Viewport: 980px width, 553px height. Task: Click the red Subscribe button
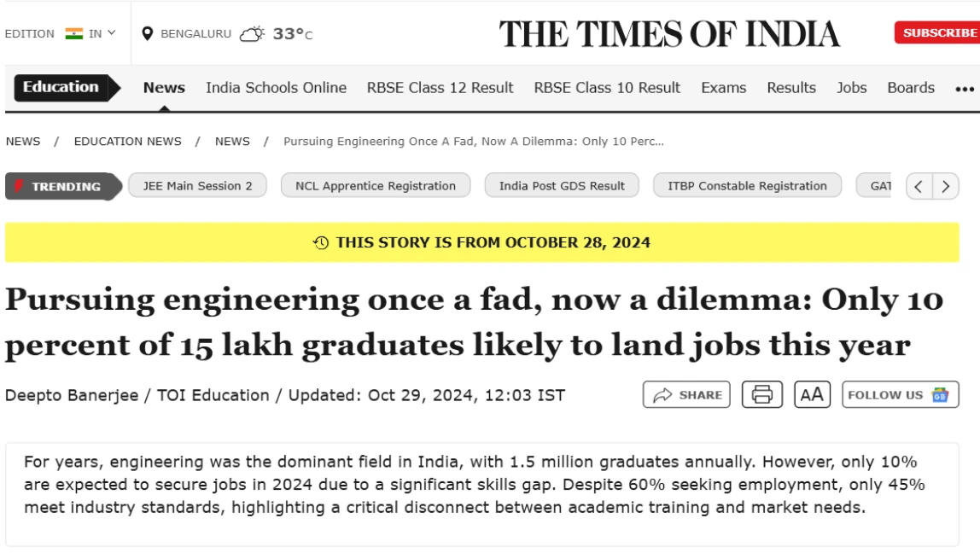pyautogui.click(x=938, y=33)
